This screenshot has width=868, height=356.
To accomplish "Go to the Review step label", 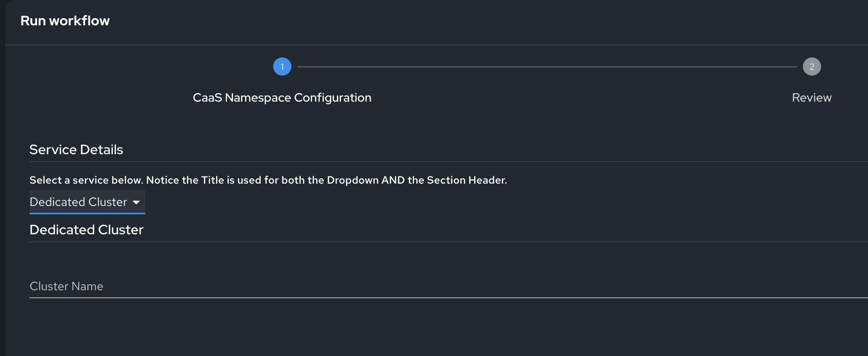I will tap(812, 98).
